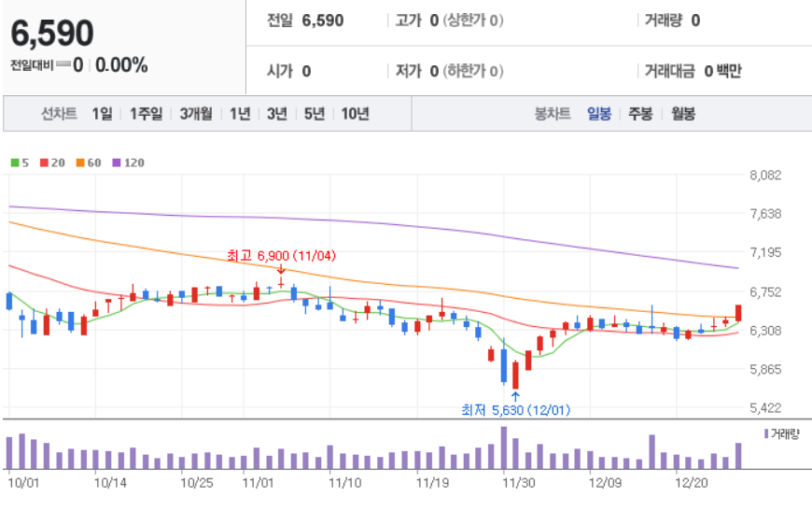This screenshot has height=511, width=812.
Task: Click the 6,308 price axis label
Action: coord(765,331)
